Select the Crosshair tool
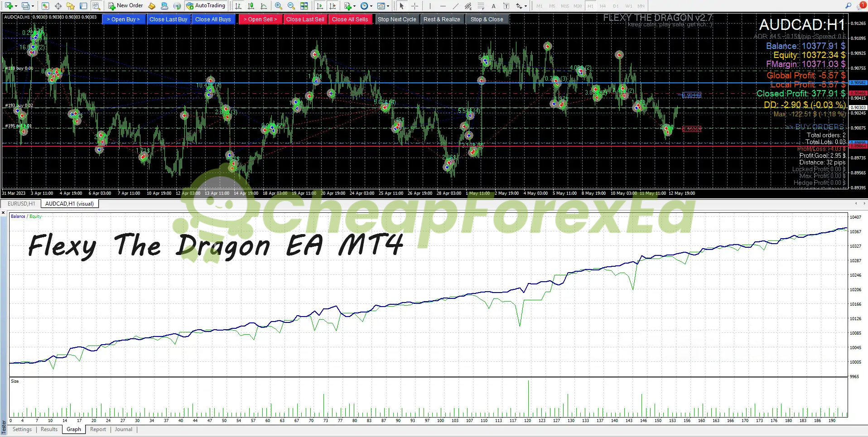The width and height of the screenshot is (868, 437). click(414, 6)
